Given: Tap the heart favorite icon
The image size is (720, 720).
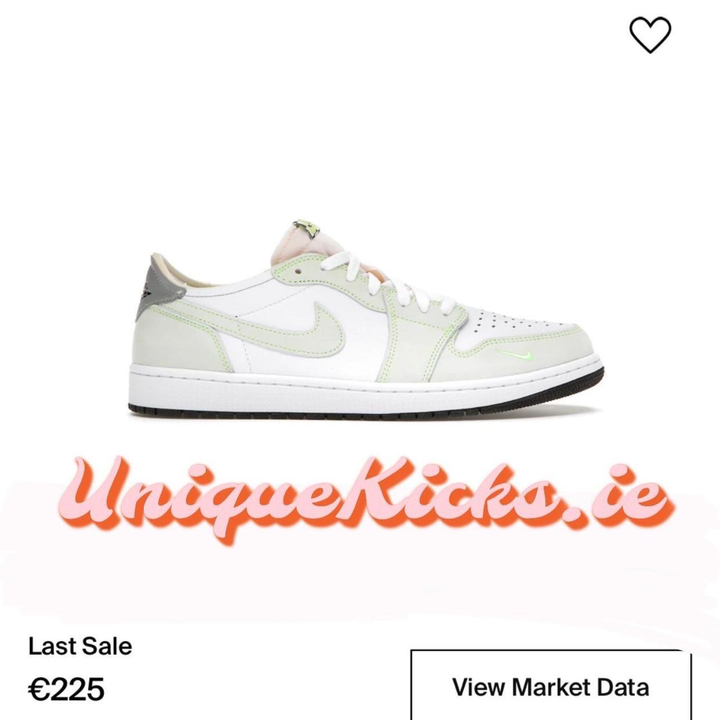Looking at the screenshot, I should pos(650,35).
